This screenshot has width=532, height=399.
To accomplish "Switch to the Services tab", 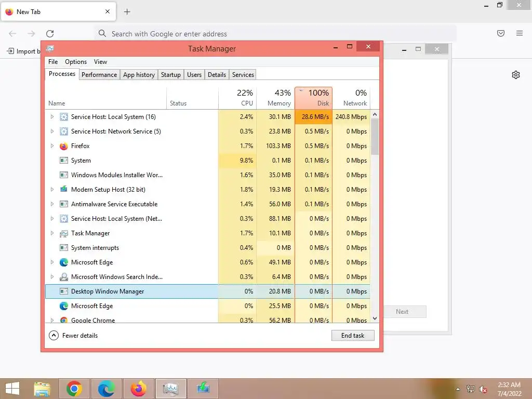I will point(243,75).
